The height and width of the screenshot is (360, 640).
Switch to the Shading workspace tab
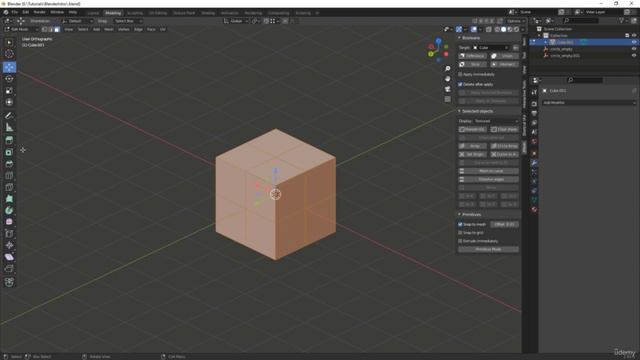[x=208, y=13]
